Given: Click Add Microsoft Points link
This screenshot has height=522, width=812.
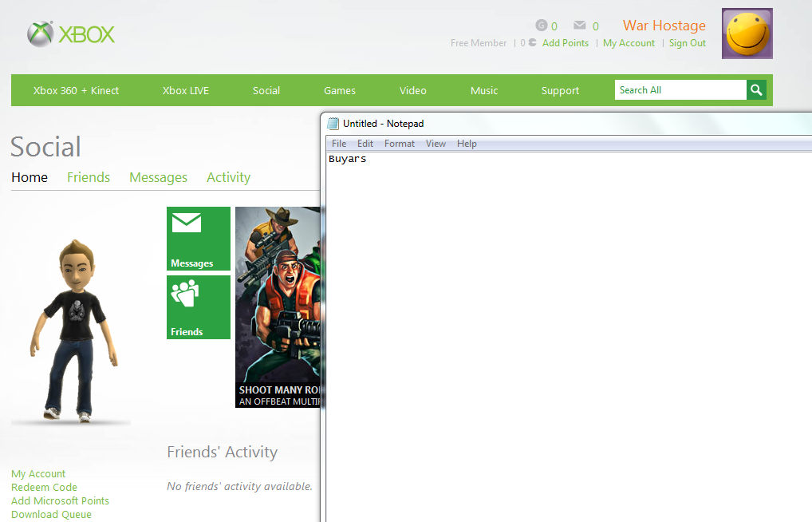Looking at the screenshot, I should (60, 500).
